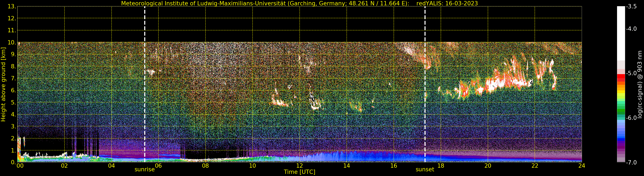
Task: Click the '18' tick on the time axis
Action: 441,166
